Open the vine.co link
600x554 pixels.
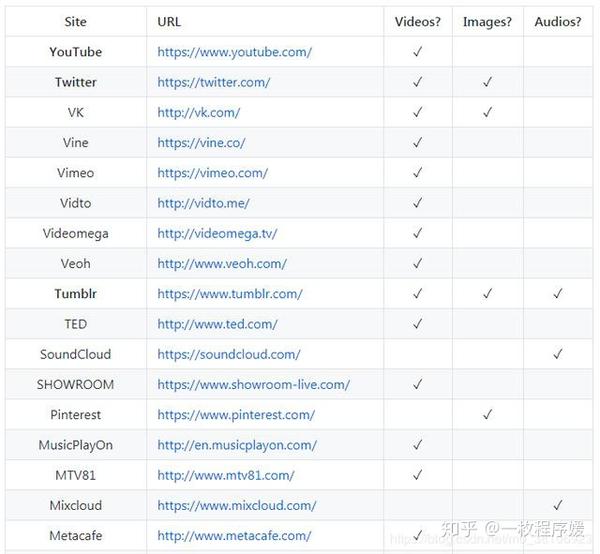coord(201,143)
